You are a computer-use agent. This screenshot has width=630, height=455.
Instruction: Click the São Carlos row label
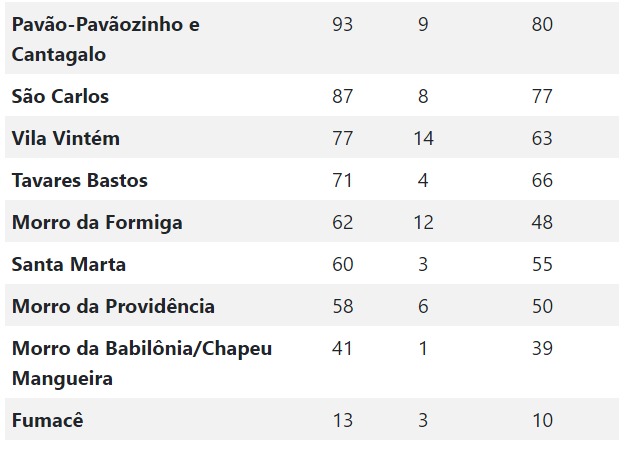click(60, 96)
